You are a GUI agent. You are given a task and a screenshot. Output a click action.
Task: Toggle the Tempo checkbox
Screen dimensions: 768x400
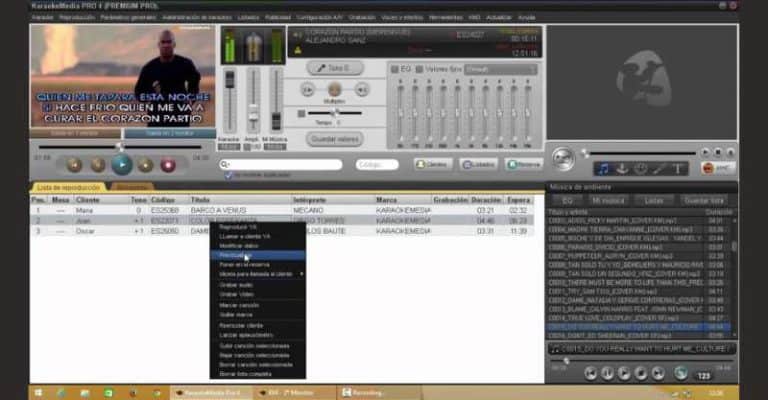301,114
